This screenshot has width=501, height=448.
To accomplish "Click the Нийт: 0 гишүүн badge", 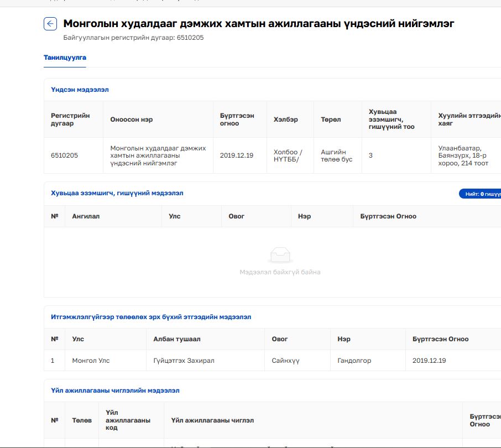I will pos(480,194).
